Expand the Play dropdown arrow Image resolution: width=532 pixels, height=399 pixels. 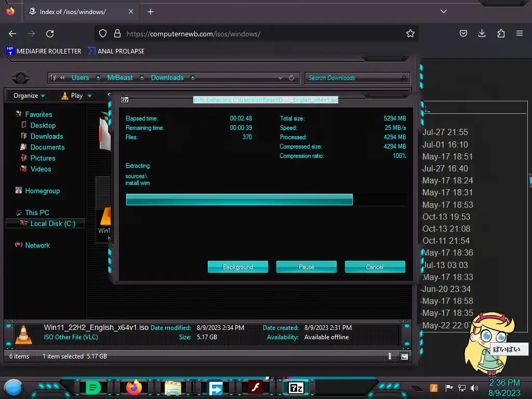click(89, 96)
